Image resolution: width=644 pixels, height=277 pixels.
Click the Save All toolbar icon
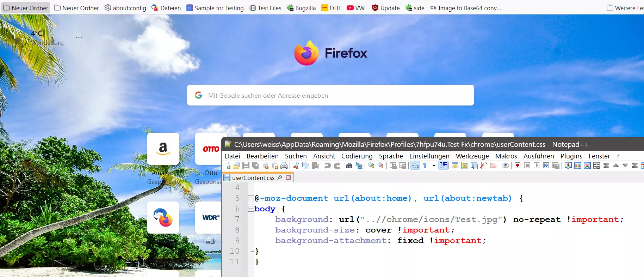point(255,165)
